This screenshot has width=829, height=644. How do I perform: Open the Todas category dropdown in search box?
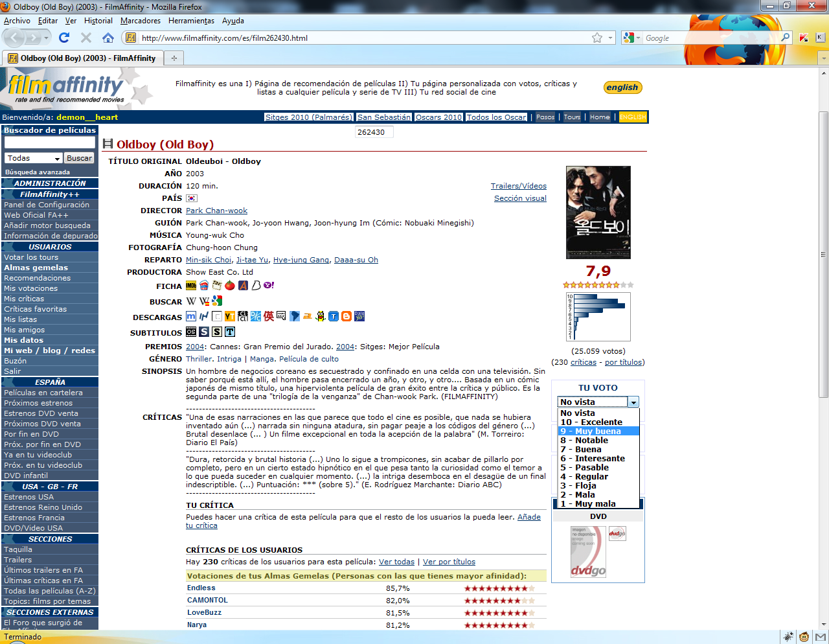coord(33,158)
